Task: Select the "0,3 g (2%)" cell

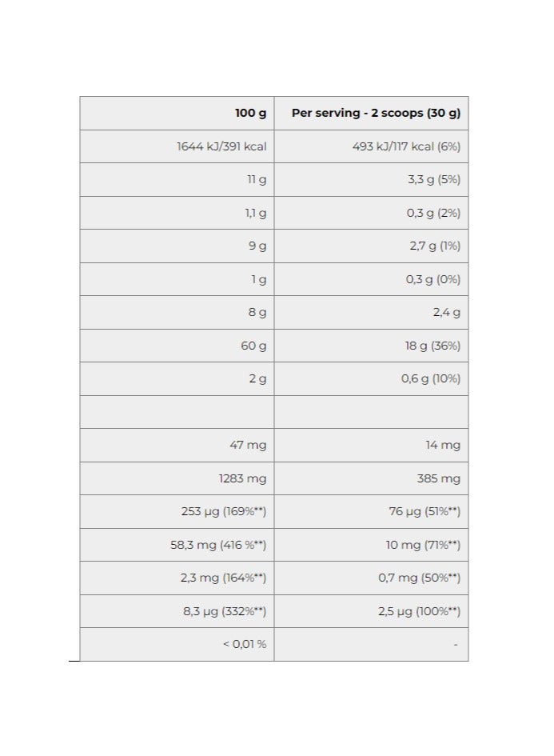Action: coord(433,214)
